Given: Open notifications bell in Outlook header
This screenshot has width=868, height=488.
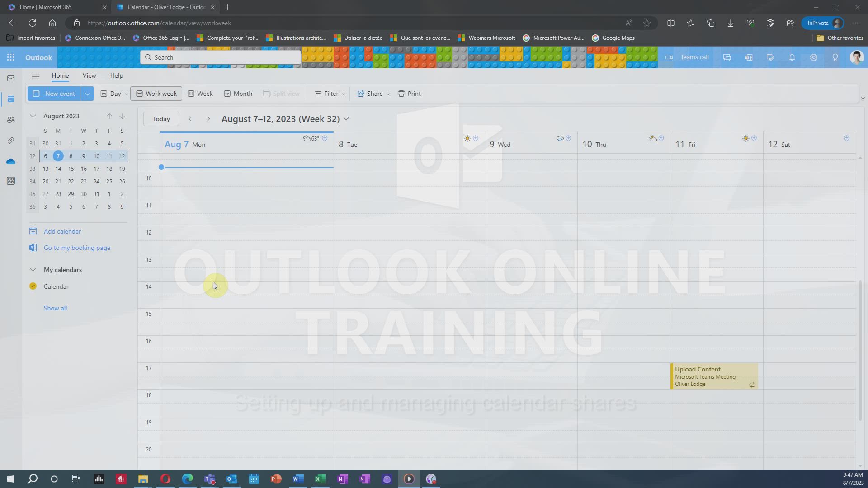Looking at the screenshot, I should click(x=792, y=57).
